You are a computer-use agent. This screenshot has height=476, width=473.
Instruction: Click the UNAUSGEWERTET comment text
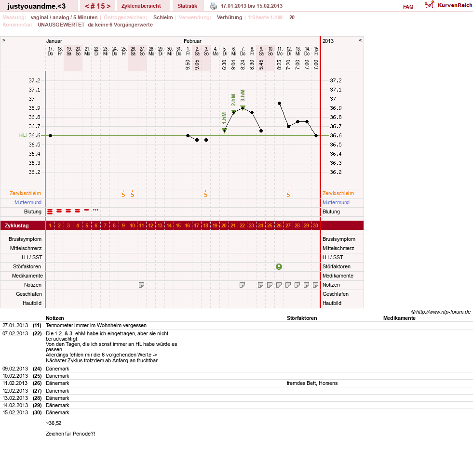pyautogui.click(x=95, y=25)
